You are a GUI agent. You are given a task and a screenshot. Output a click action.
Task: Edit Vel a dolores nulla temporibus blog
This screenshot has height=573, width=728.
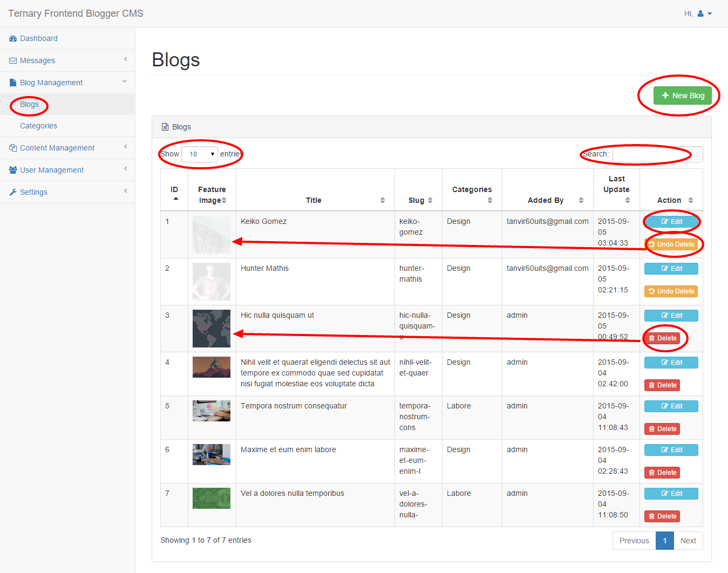tap(671, 494)
